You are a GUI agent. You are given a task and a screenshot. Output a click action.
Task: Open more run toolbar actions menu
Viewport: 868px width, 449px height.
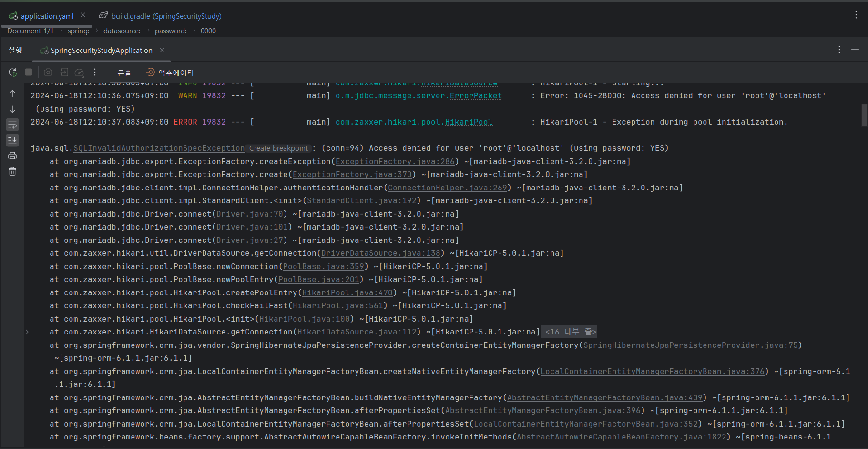(x=95, y=72)
